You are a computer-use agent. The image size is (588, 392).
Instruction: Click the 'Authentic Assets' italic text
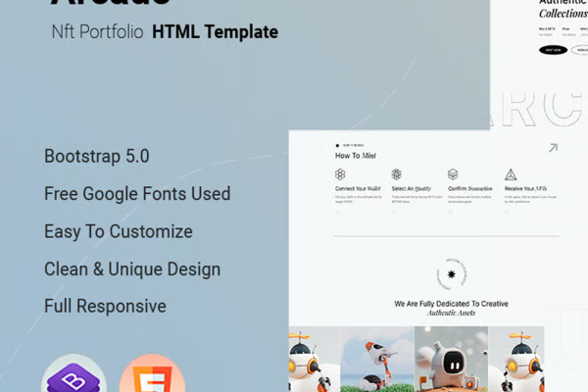click(x=451, y=314)
